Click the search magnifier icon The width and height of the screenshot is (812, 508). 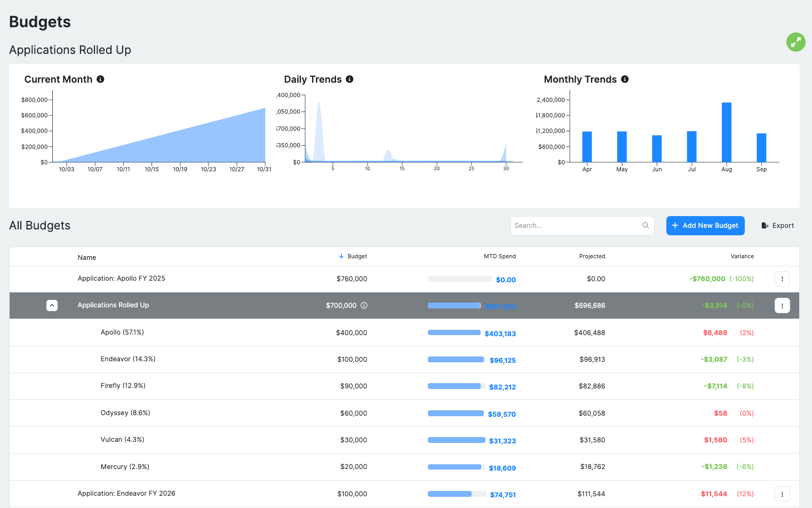coord(646,226)
